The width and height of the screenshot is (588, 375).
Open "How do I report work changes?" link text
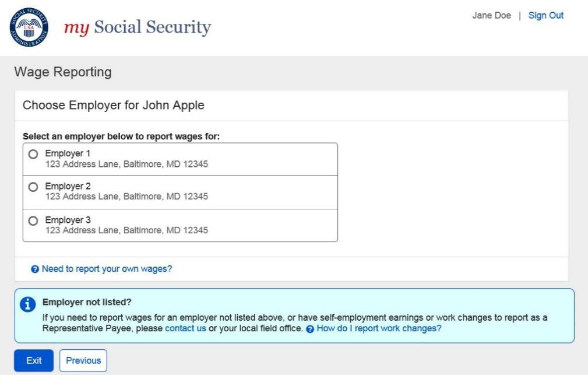(379, 328)
